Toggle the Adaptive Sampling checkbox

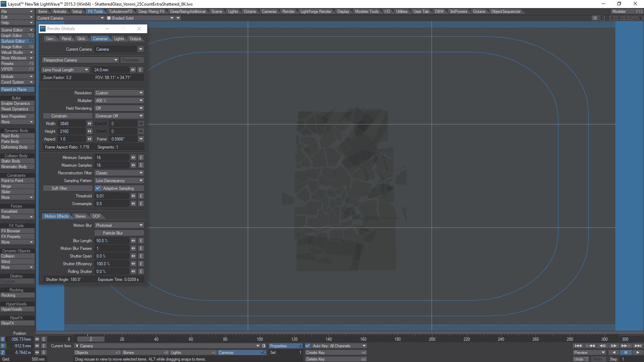tap(98, 188)
